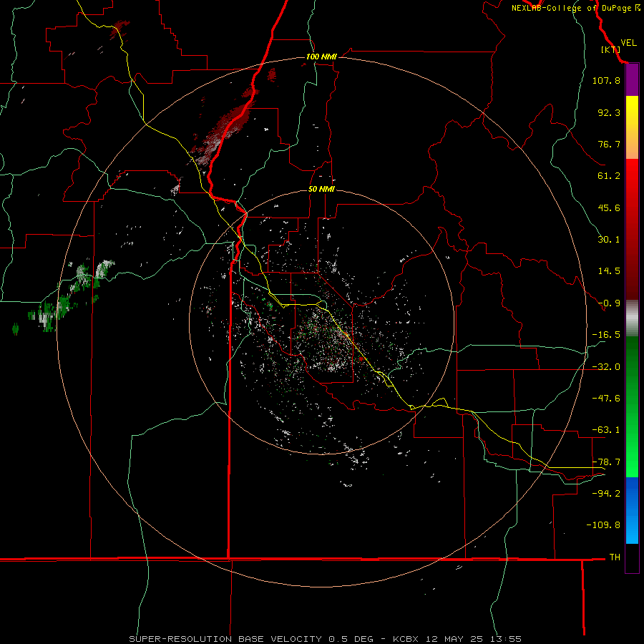
Task: Select the 76.7 legend value
Action: pos(609,144)
